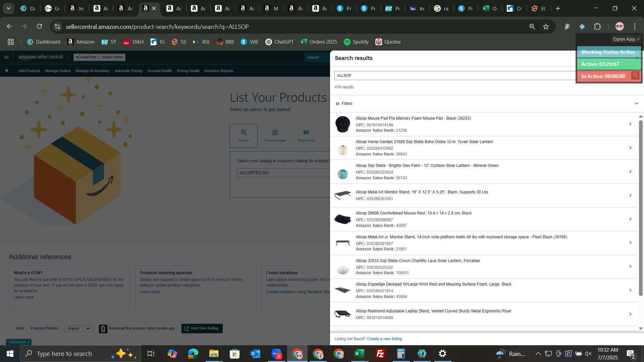The width and height of the screenshot is (644, 362).
Task: Click the Create a new listing link
Action: coord(384,339)
